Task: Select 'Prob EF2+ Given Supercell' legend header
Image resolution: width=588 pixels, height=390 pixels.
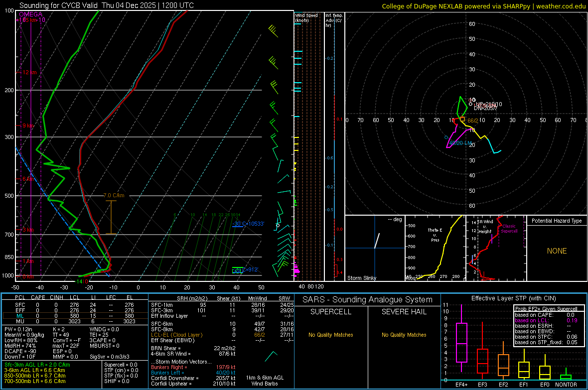Action: [x=546, y=309]
